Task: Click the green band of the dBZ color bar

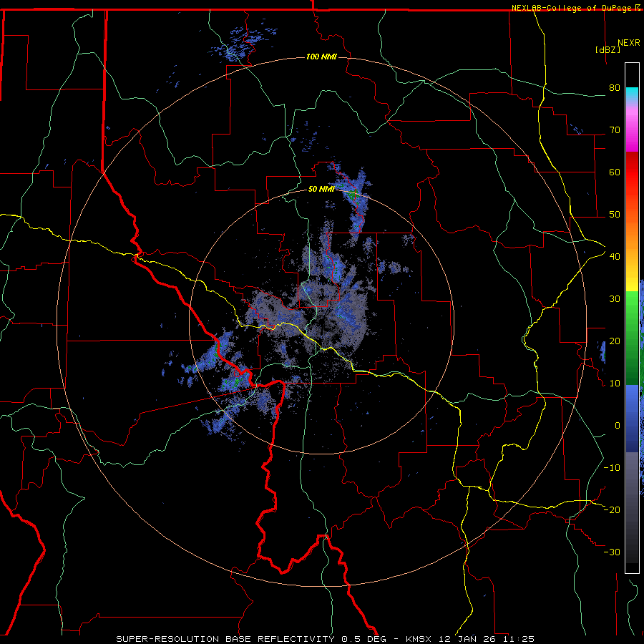Action: click(x=632, y=338)
